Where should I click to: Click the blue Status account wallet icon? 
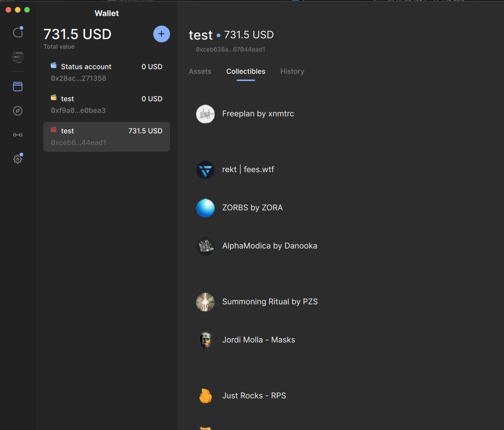coord(54,66)
